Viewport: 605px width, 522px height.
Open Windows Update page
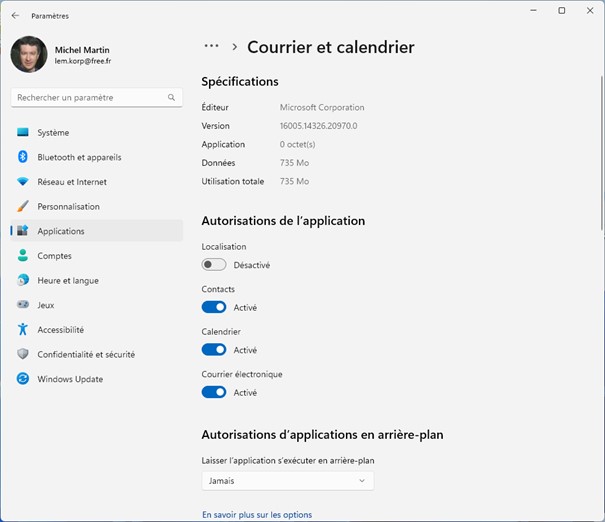click(x=96, y=379)
